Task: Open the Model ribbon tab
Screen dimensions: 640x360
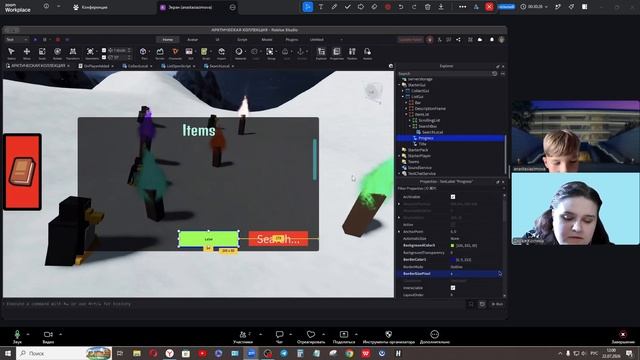Action: [267, 40]
